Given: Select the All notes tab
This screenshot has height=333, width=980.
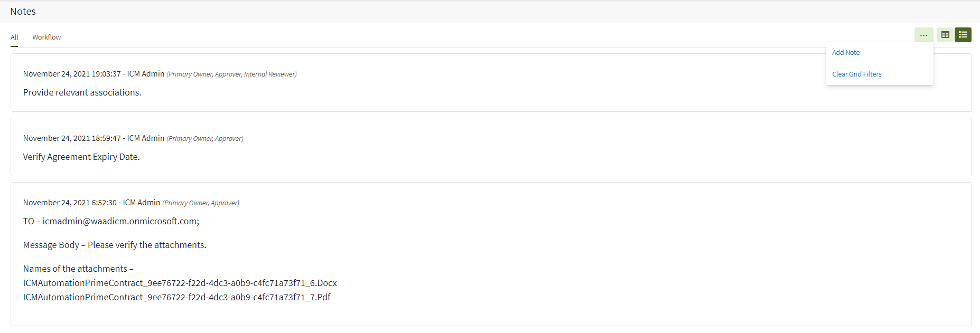Looking at the screenshot, I should click(14, 37).
